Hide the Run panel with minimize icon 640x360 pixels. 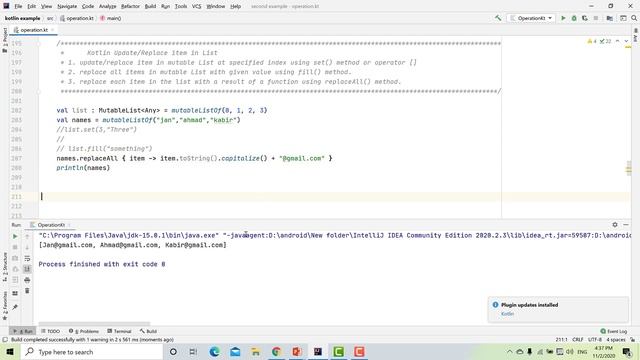pos(626,224)
